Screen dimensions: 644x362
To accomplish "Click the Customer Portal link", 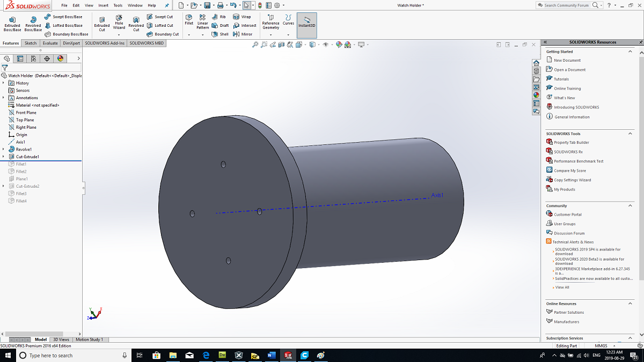I will click(x=568, y=215).
